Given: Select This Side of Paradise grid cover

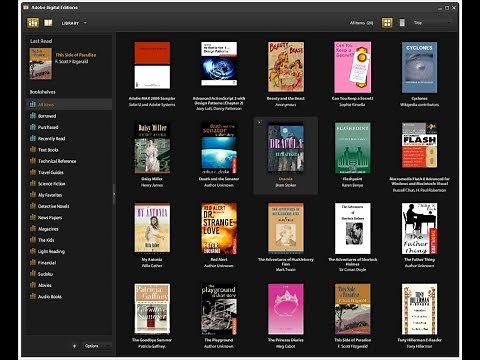Looking at the screenshot, I should point(353,309).
